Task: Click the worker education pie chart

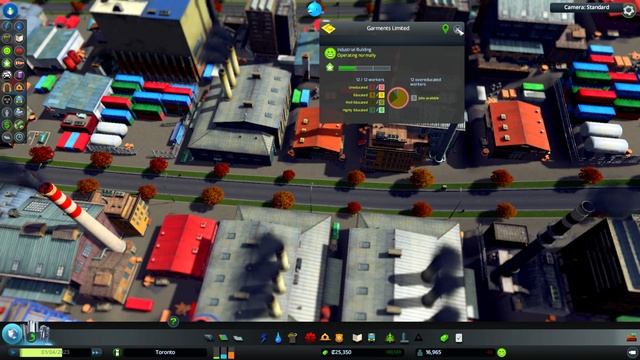Action: click(398, 98)
